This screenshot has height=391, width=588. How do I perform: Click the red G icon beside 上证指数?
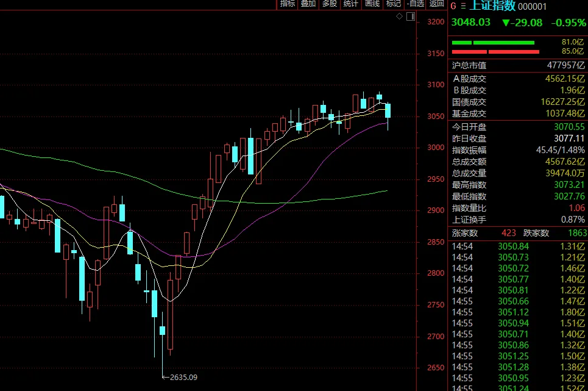pyautogui.click(x=453, y=6)
